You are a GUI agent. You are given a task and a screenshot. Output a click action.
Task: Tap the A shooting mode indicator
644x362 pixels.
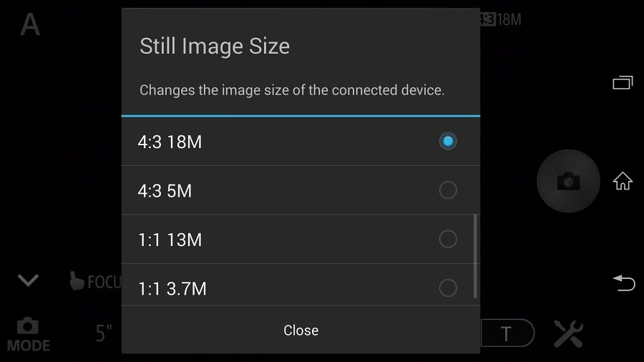coord(30,24)
